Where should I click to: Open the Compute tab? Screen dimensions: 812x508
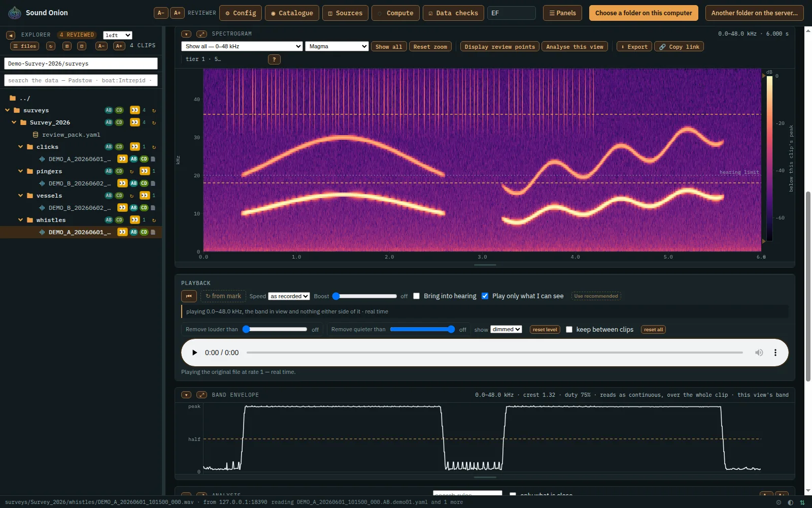395,13
